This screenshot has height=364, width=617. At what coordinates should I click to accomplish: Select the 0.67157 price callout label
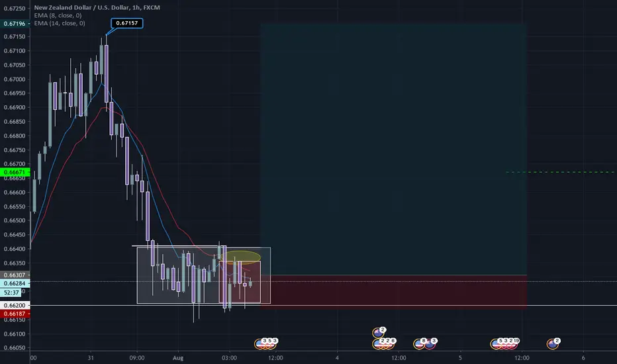point(126,23)
